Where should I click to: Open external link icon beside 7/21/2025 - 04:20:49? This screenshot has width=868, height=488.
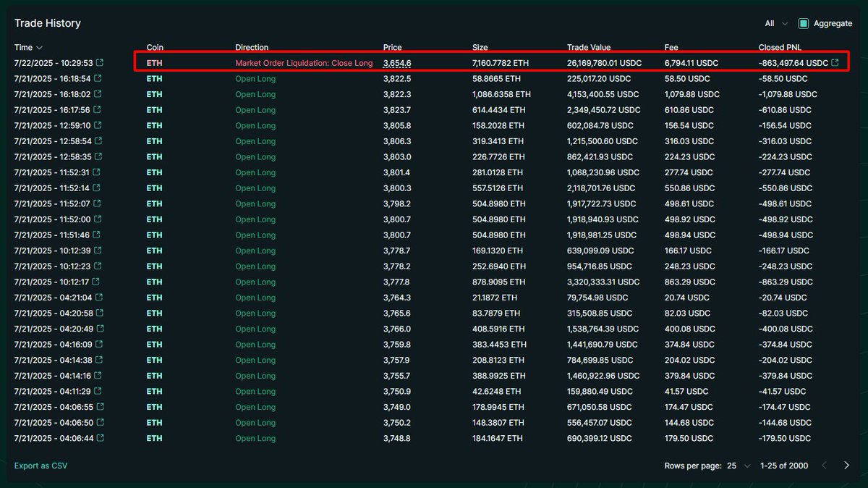99,329
